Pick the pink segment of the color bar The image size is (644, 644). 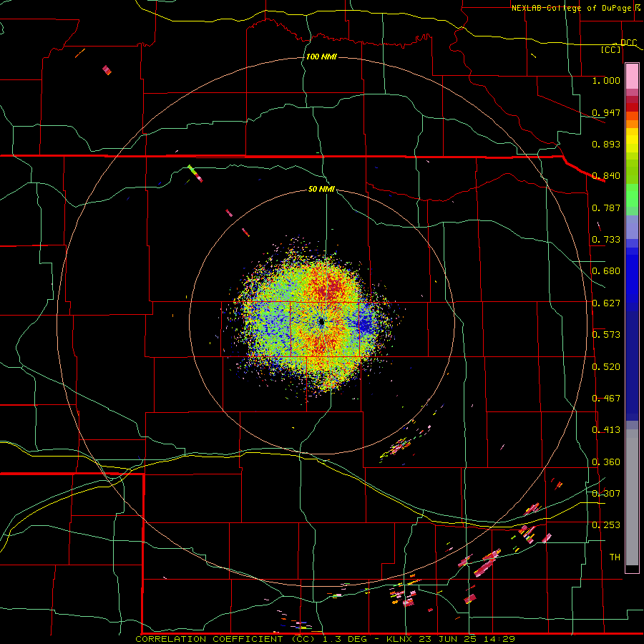point(632,77)
